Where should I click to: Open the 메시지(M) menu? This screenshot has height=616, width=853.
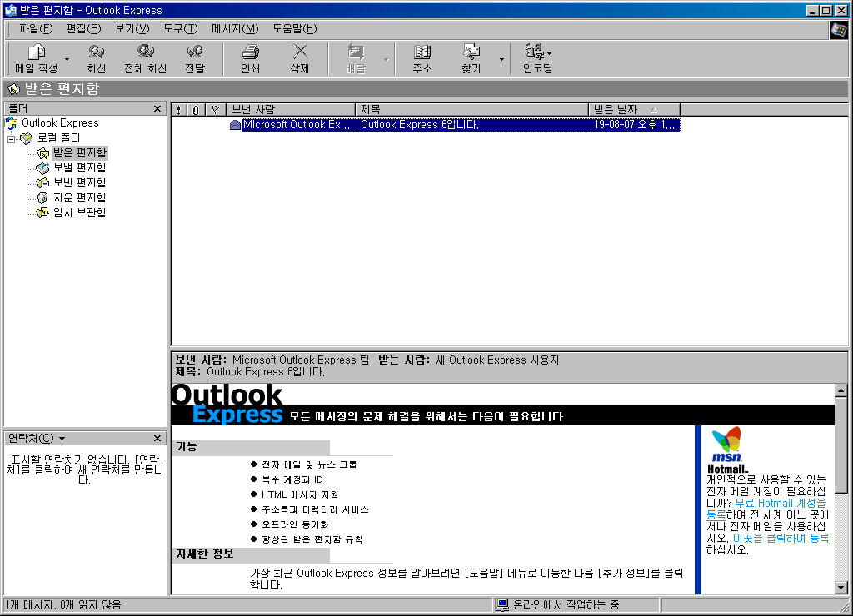coord(235,29)
